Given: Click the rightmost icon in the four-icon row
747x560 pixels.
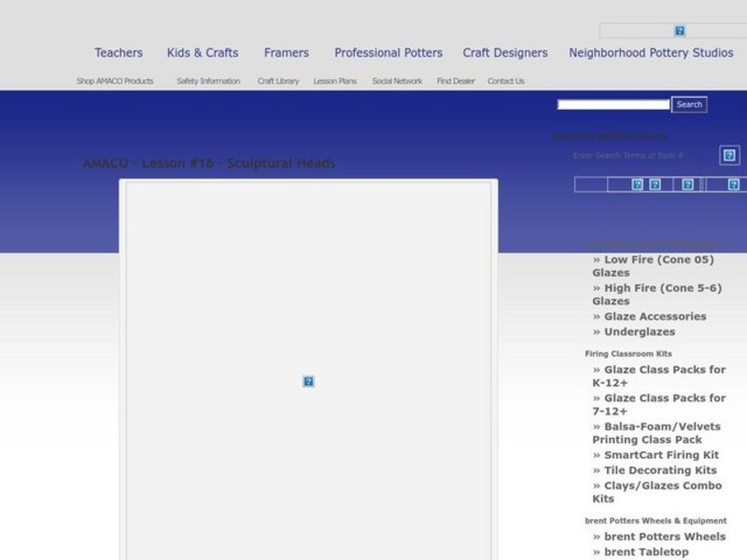Looking at the screenshot, I should point(733,185).
